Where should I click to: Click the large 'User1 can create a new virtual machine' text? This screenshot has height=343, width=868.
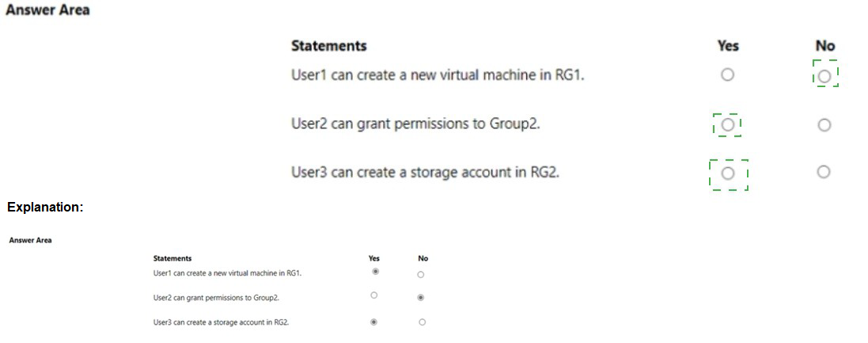tap(438, 76)
